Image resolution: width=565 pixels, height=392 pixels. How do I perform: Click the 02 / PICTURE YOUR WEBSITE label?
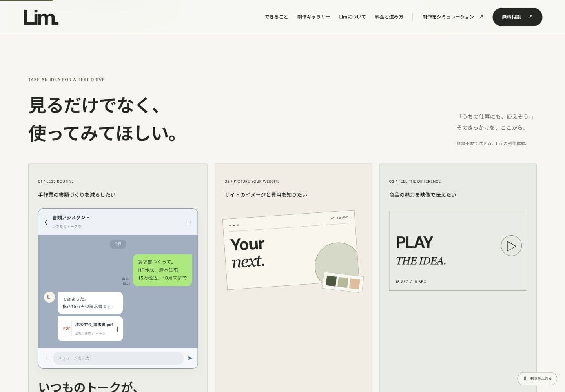click(252, 181)
